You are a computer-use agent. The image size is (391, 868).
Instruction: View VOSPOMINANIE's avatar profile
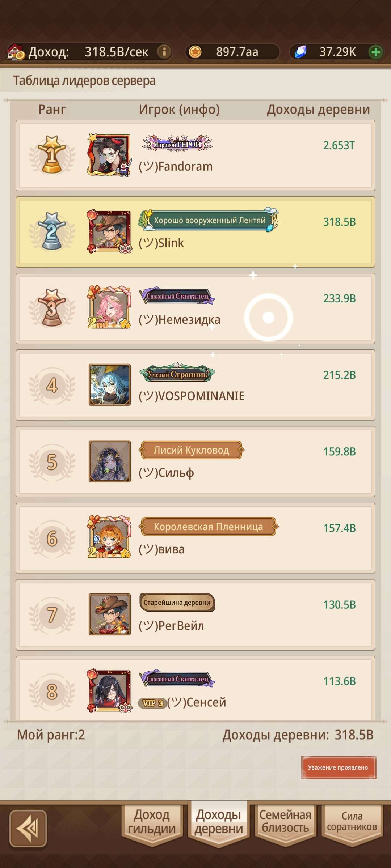point(110,384)
